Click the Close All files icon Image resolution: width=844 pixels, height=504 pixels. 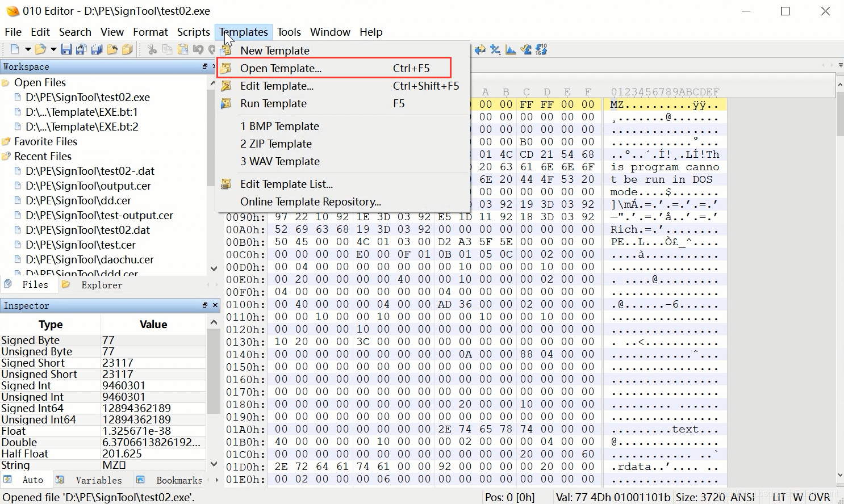tap(127, 49)
